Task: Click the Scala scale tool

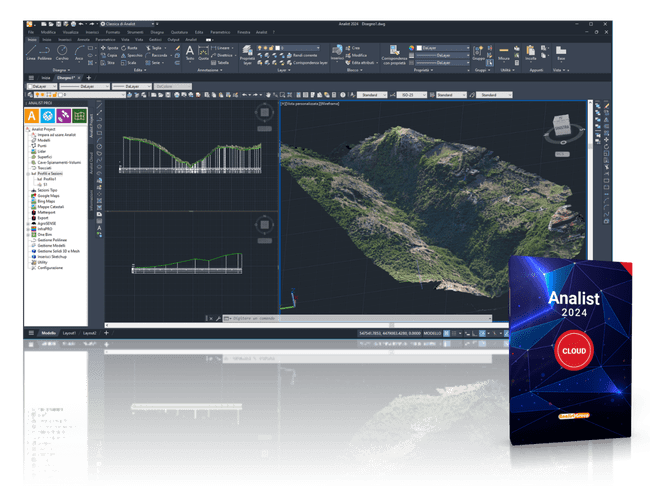Action: tap(129, 63)
